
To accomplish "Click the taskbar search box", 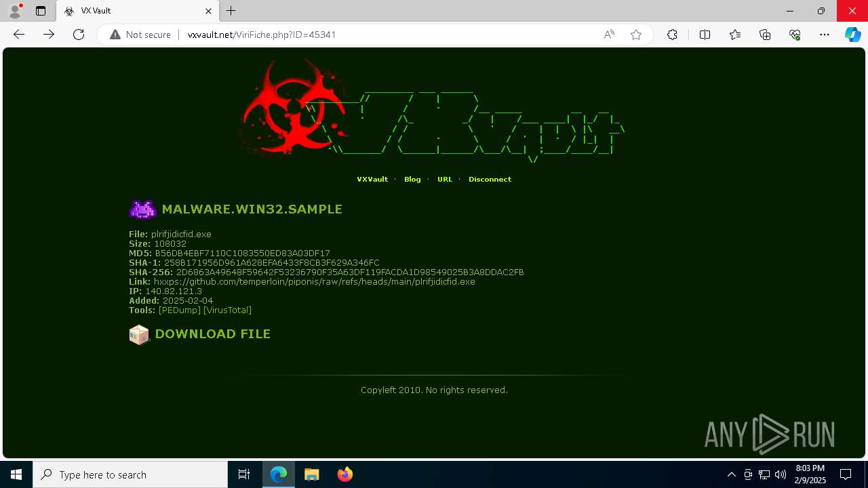I will 130,474.
